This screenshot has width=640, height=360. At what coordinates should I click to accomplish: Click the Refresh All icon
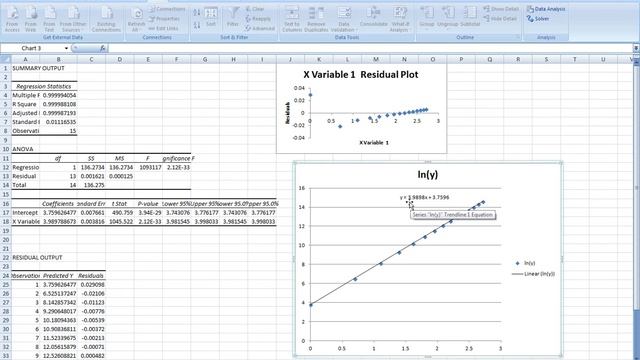pos(136,19)
